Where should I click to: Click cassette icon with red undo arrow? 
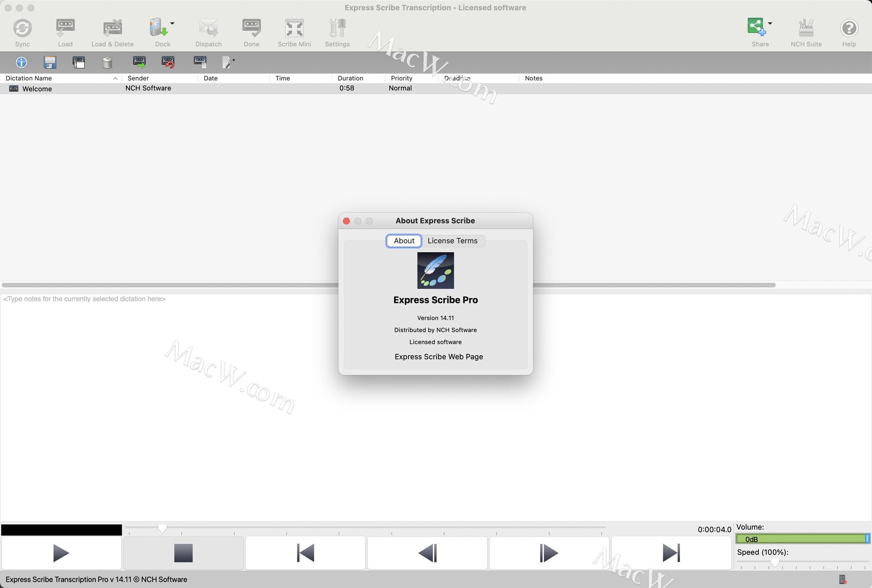(168, 62)
